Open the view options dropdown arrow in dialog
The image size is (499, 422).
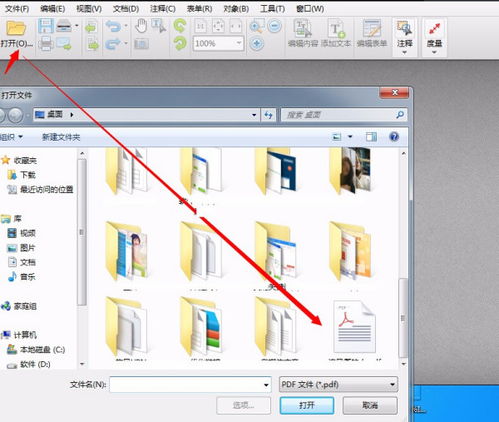click(350, 137)
